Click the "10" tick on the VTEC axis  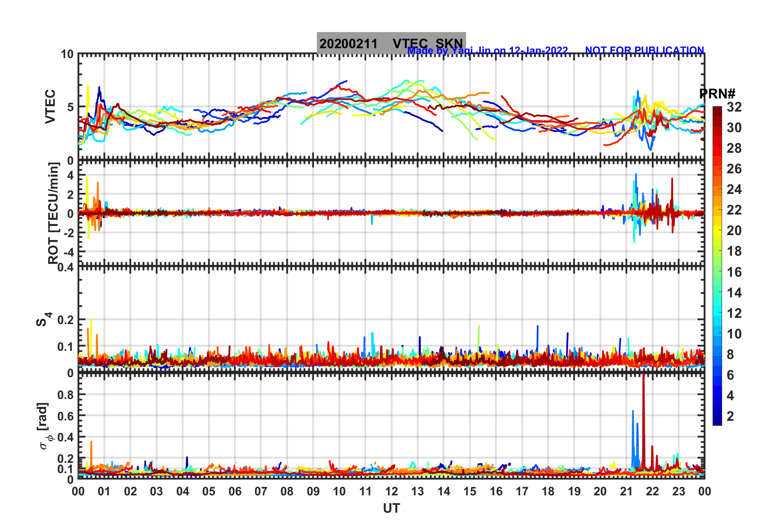pyautogui.click(x=67, y=54)
